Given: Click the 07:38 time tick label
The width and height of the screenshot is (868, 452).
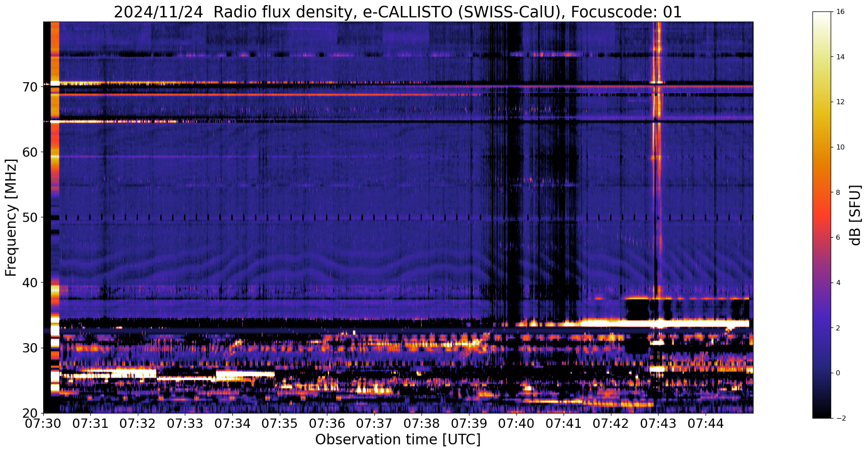Looking at the screenshot, I should point(421,424).
